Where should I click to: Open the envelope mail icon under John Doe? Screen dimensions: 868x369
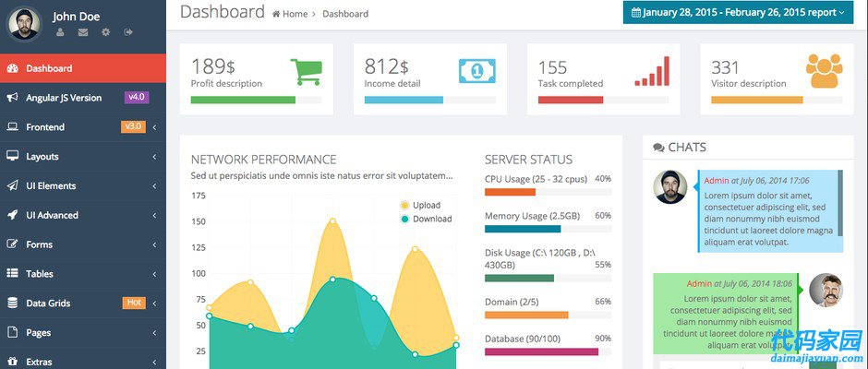[x=82, y=32]
